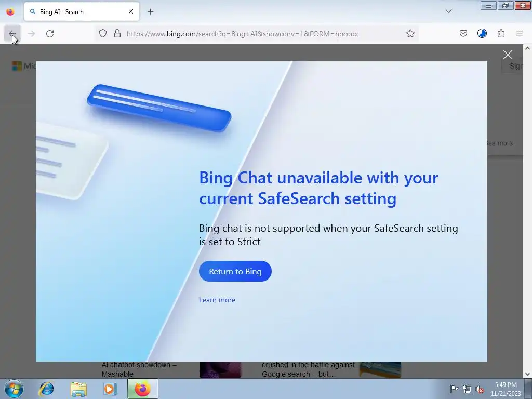532x399 pixels.
Task: Click scrollbar down arrow on page
Action: [527, 374]
